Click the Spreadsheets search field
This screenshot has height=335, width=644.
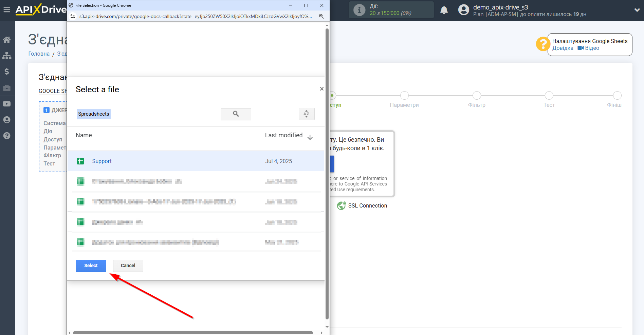(x=145, y=114)
